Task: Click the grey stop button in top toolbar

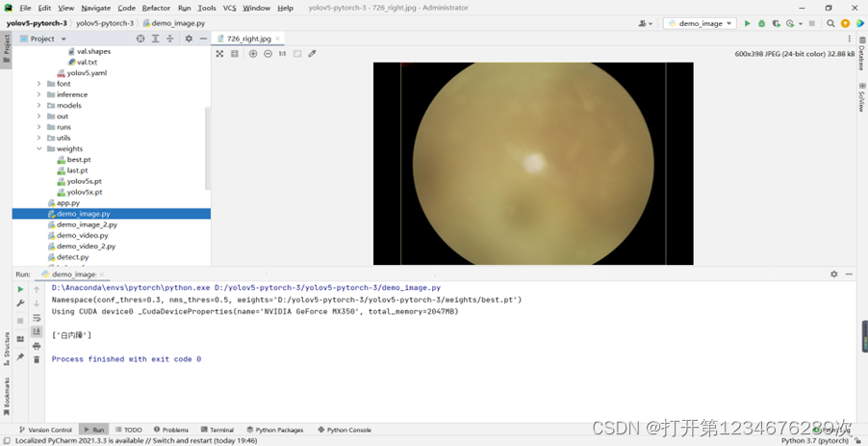Action: click(x=812, y=23)
